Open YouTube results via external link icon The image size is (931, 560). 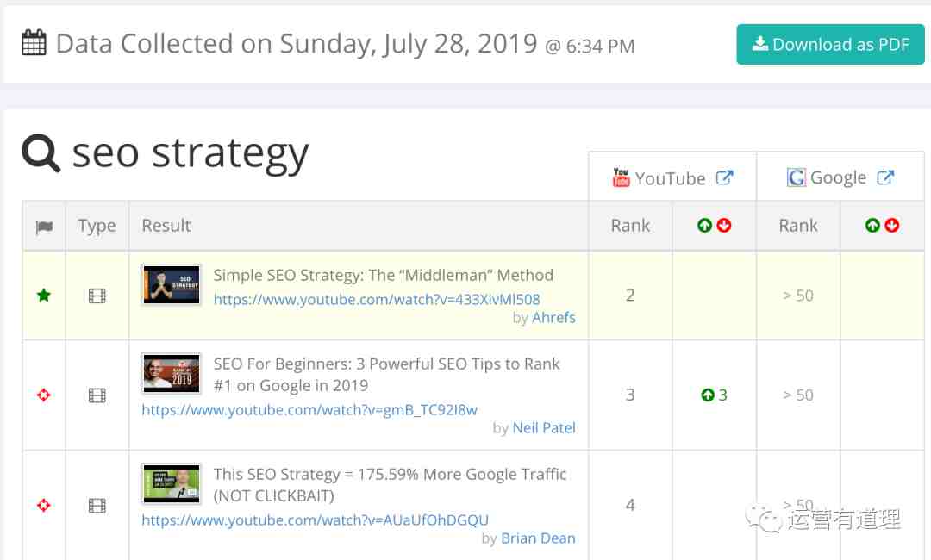point(724,177)
